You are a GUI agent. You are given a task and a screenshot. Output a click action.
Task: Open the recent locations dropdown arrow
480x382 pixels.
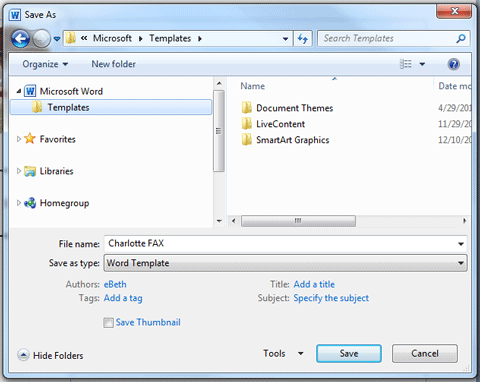tap(57, 39)
